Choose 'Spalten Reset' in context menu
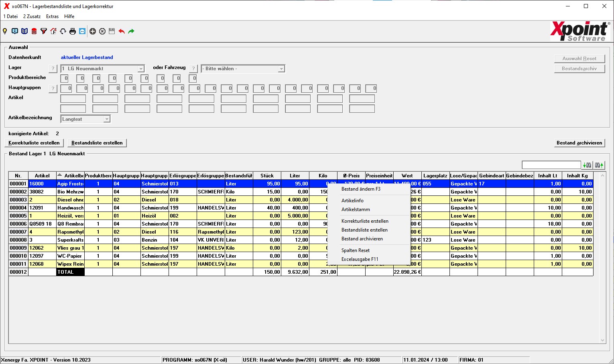This screenshot has height=364, width=614. pos(369,250)
